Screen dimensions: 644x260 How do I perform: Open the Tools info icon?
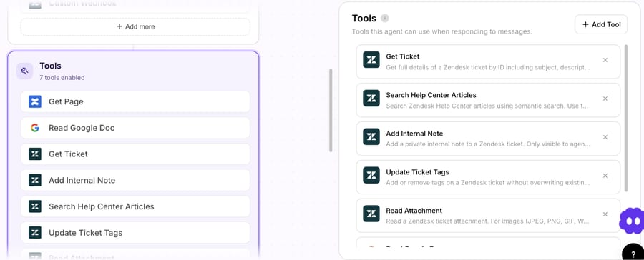tap(384, 18)
